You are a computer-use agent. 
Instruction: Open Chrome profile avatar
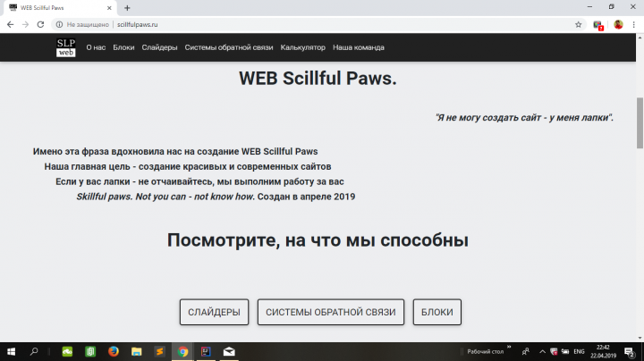click(618, 25)
